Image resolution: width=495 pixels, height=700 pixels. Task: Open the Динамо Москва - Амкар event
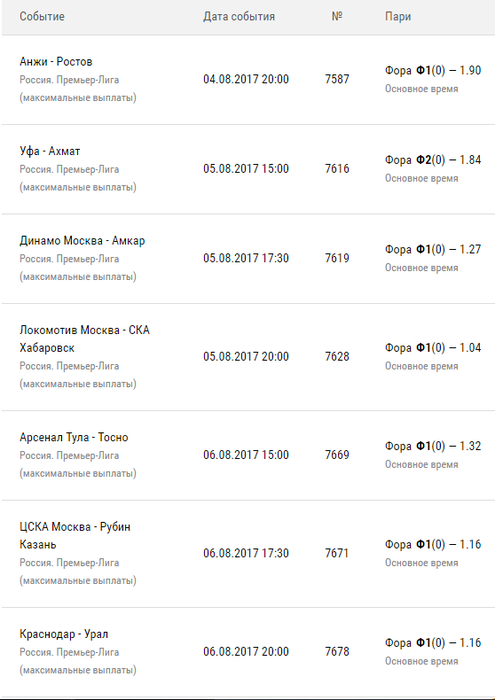click(82, 241)
